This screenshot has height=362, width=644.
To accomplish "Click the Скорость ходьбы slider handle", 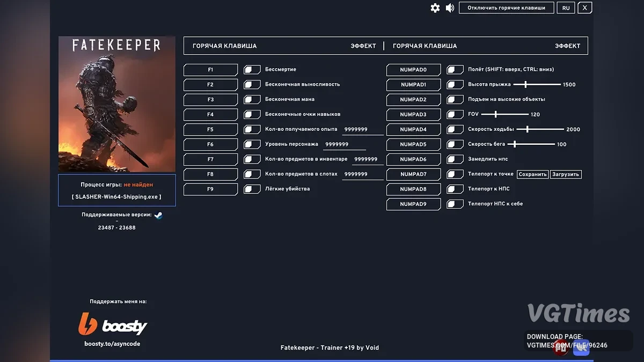I will tap(528, 129).
